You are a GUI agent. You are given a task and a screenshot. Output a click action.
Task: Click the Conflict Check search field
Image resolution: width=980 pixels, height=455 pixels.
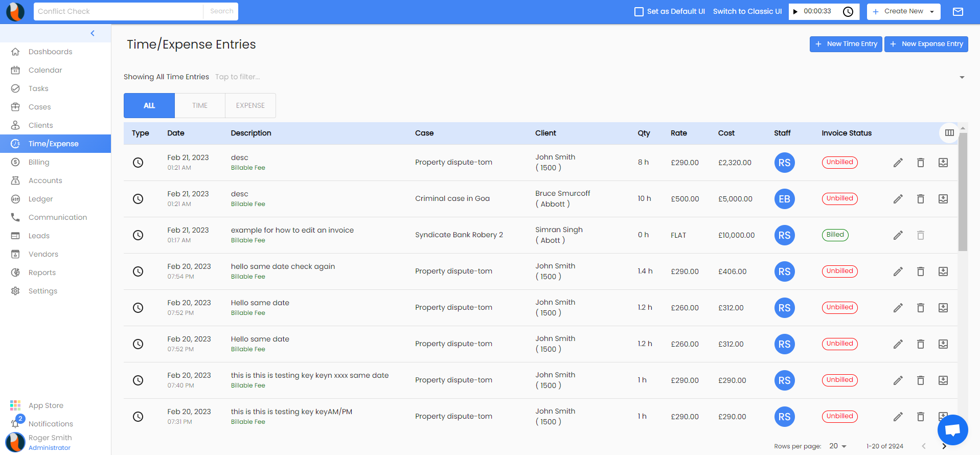point(118,11)
